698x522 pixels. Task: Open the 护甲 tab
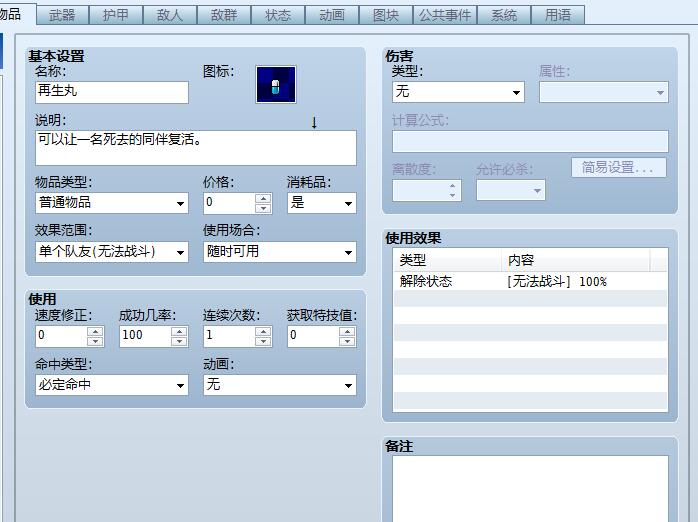click(x=116, y=16)
